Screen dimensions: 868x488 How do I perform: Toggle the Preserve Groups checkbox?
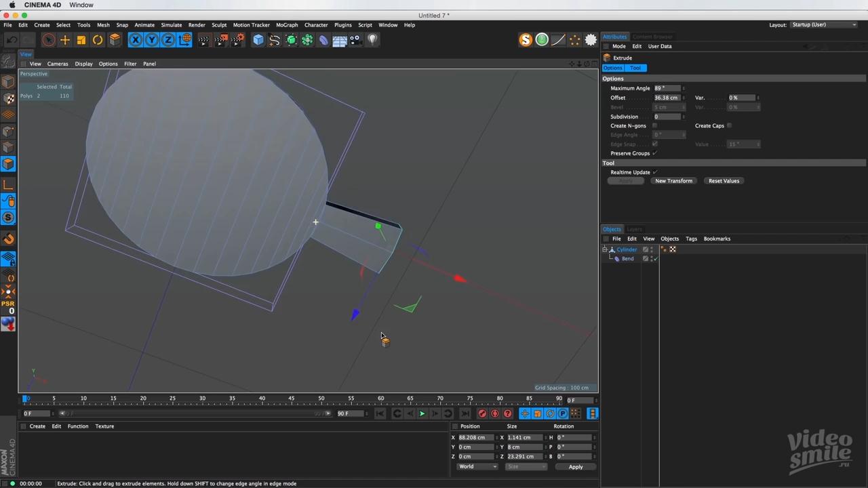pyautogui.click(x=654, y=153)
